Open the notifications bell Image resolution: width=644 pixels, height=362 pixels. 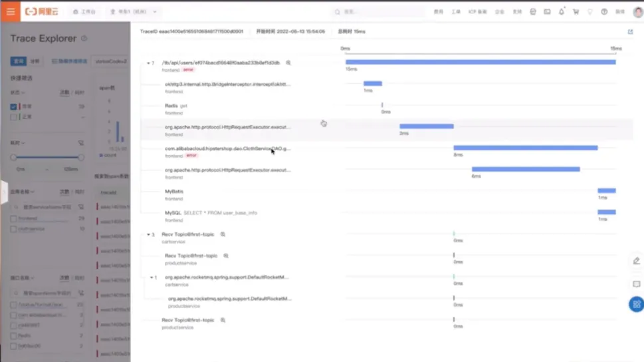[x=562, y=12]
